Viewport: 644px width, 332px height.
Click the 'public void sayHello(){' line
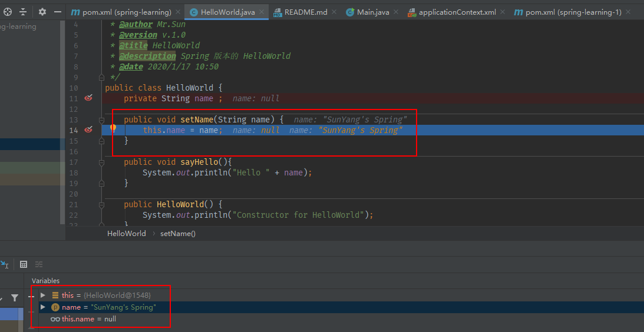179,162
